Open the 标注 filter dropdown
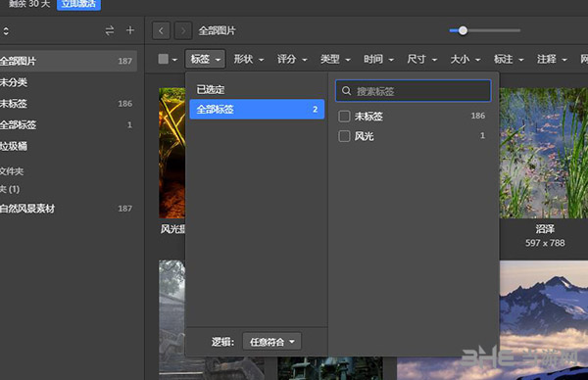Image resolution: width=588 pixels, height=380 pixels. click(x=509, y=59)
